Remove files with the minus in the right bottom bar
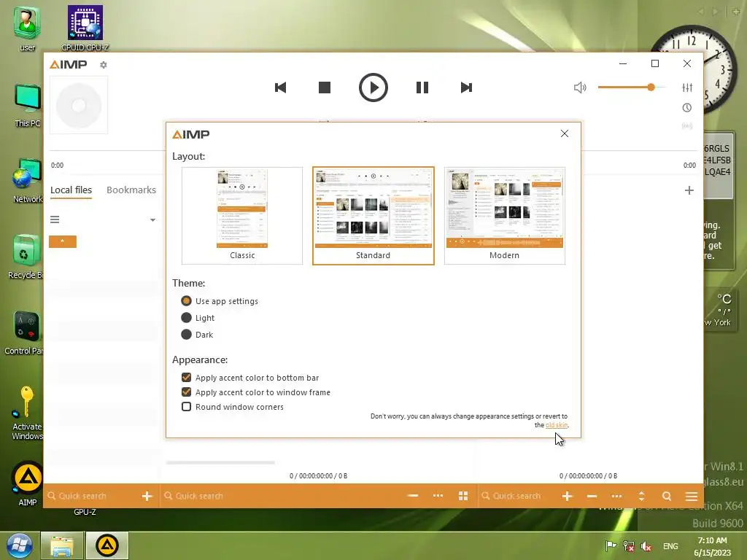 click(592, 496)
